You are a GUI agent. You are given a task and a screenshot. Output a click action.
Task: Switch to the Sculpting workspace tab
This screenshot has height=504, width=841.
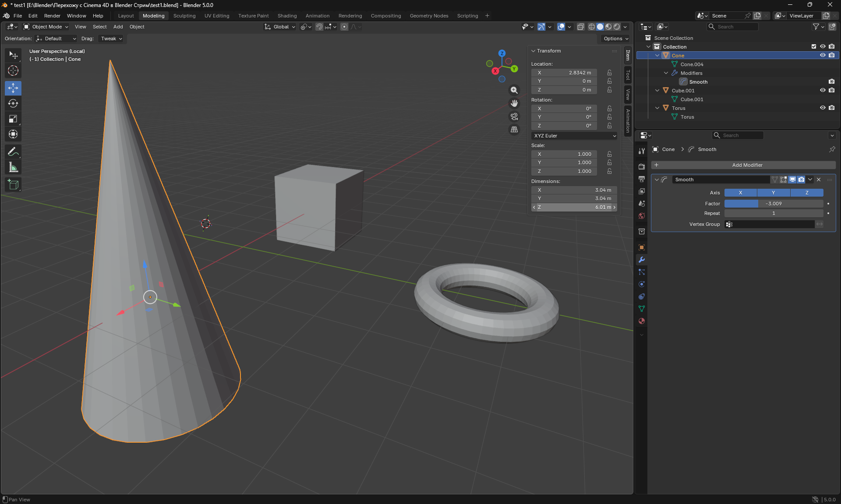[x=184, y=16]
